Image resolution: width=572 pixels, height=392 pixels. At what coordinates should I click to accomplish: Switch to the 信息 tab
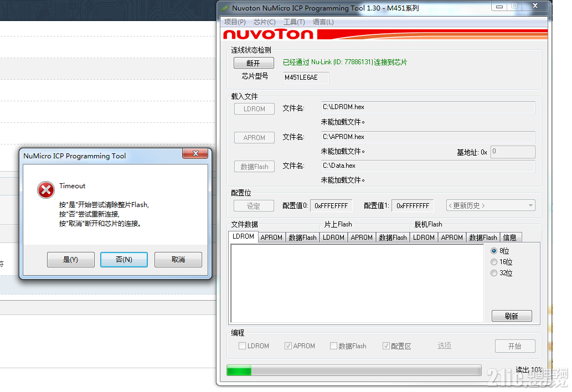511,238
